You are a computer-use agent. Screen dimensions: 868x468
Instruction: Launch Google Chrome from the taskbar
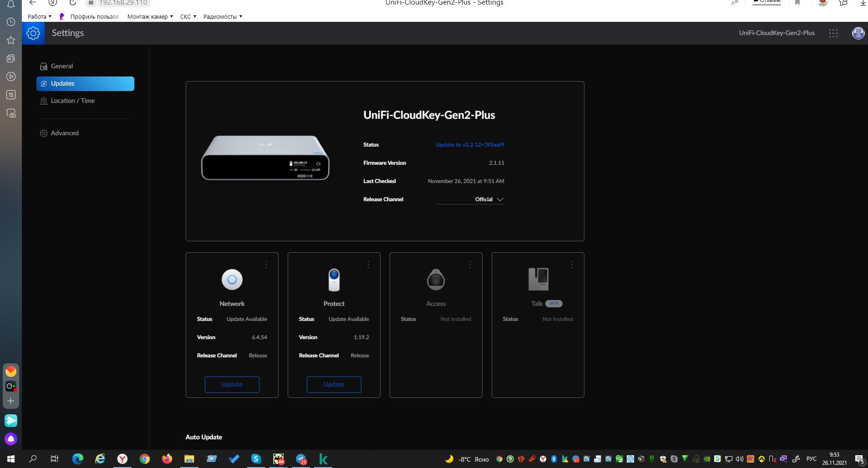point(145,459)
